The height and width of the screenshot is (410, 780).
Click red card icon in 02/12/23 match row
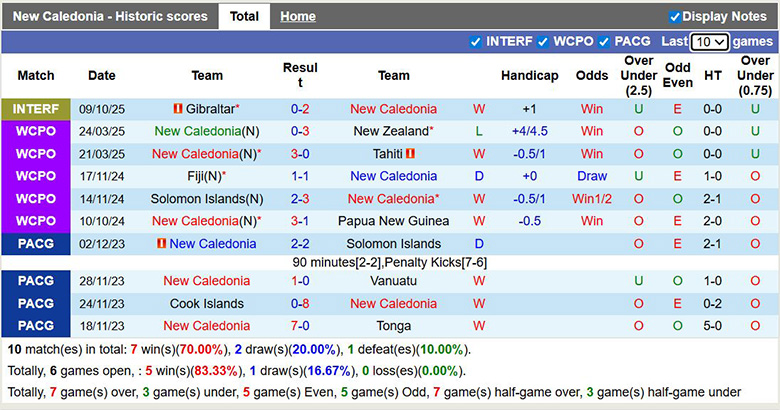[x=162, y=244]
